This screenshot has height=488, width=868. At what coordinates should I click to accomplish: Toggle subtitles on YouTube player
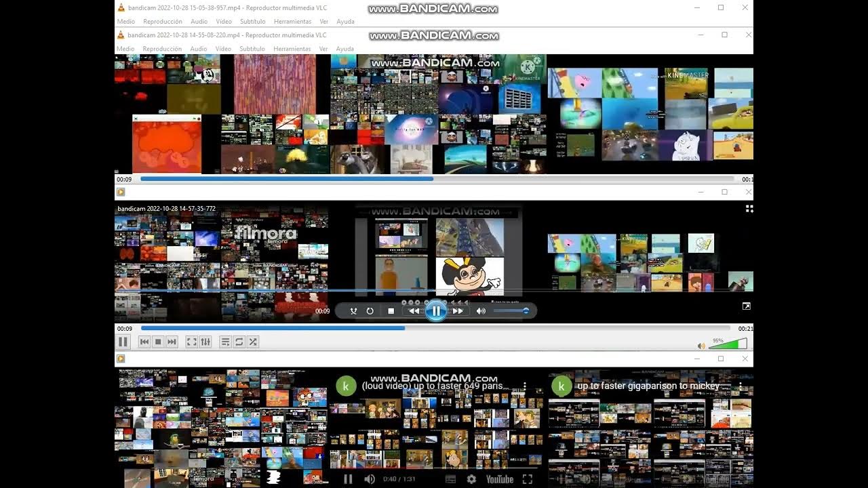450,479
